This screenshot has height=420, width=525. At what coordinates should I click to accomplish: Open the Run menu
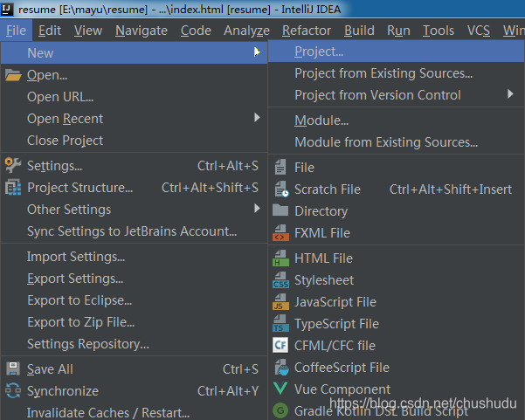coord(398,31)
